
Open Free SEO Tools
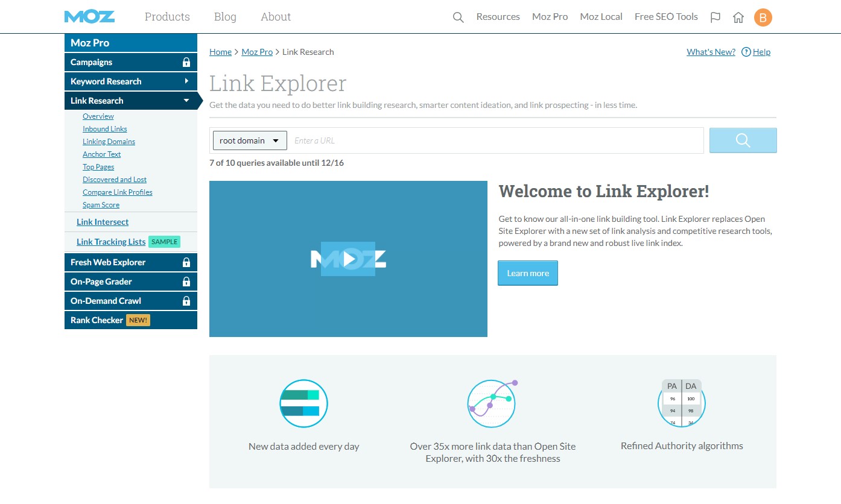point(666,17)
